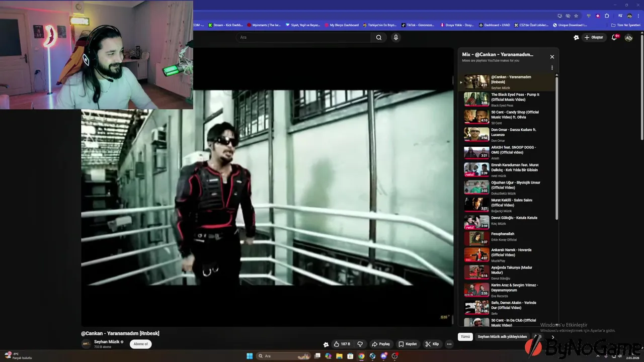Open My Blerps Dashboard bookmark

pos(342,25)
